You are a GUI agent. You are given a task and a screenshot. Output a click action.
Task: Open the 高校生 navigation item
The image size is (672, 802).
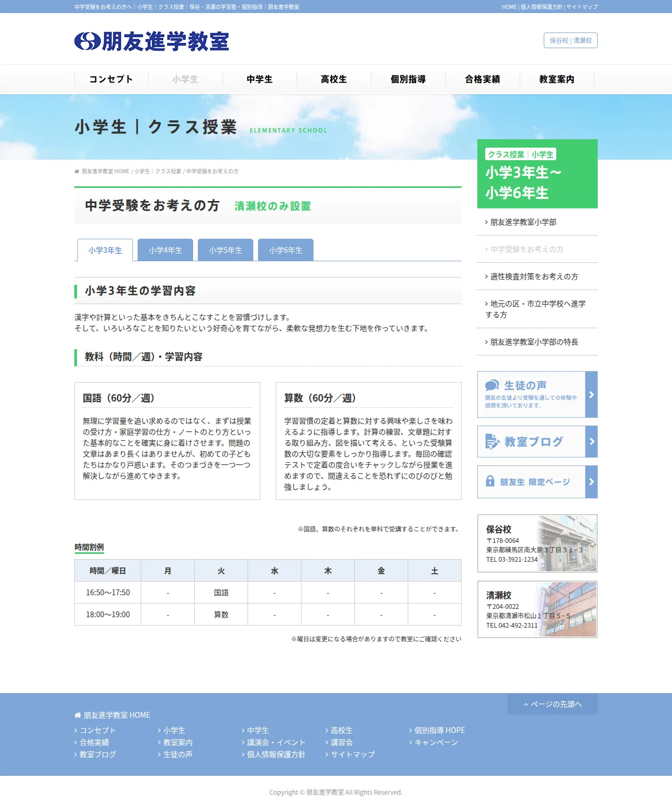click(334, 79)
